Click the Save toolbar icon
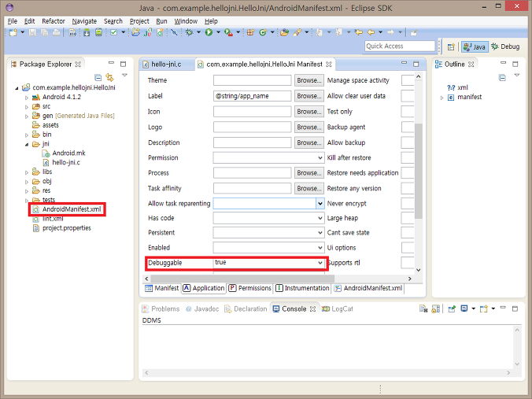 (32, 32)
